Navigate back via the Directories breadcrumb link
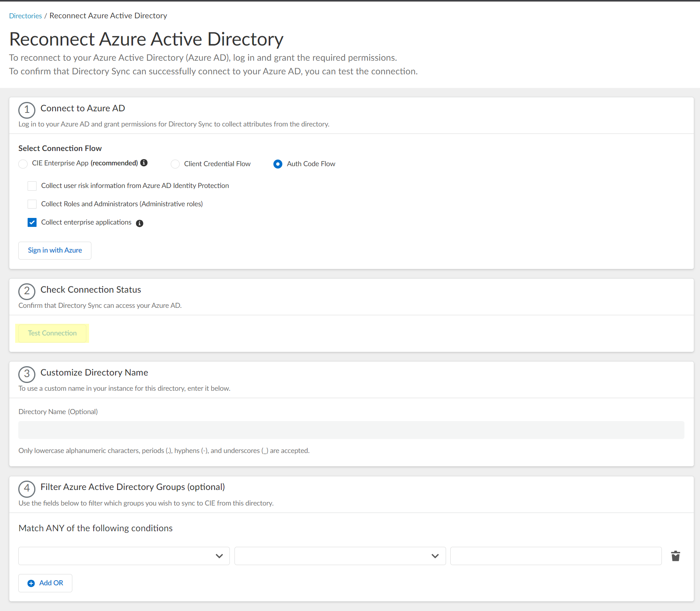Image resolution: width=700 pixels, height=611 pixels. click(25, 16)
